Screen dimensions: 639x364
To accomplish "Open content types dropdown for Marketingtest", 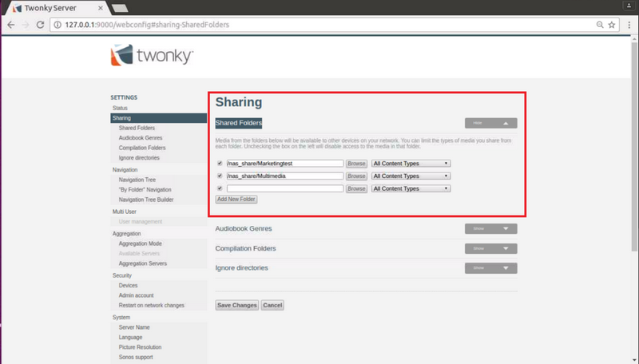I will (x=411, y=164).
